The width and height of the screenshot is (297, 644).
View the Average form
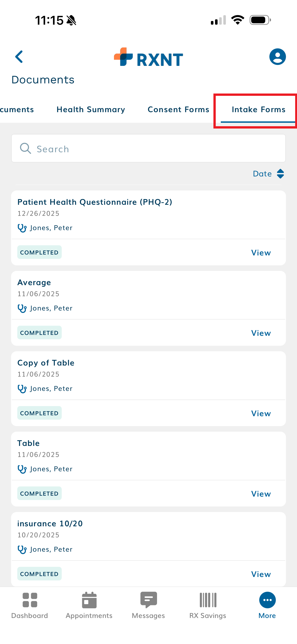pyautogui.click(x=261, y=333)
